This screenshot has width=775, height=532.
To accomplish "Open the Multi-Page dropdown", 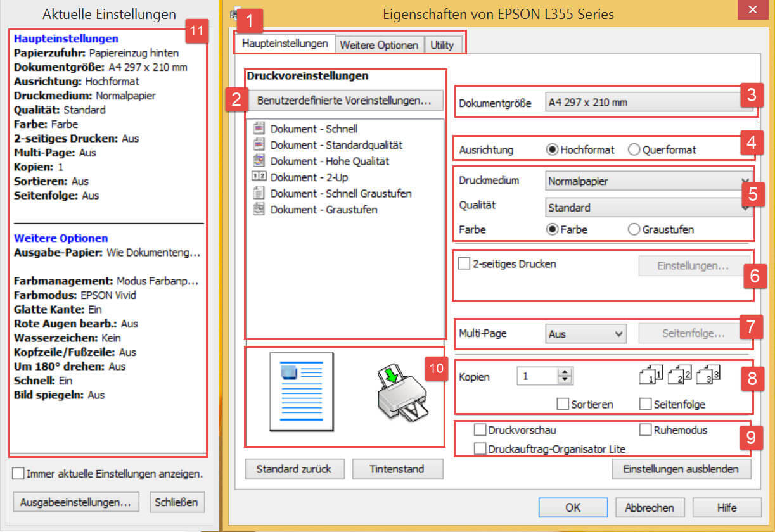I will pos(586,333).
